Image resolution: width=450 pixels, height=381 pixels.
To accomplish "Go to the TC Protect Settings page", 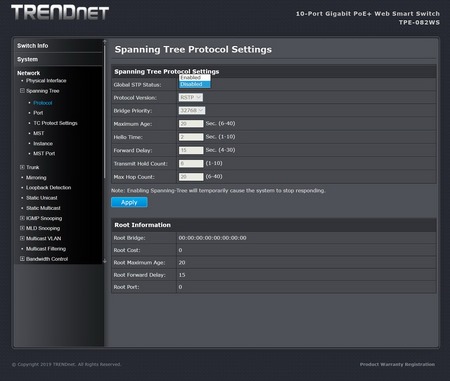I will click(x=55, y=123).
